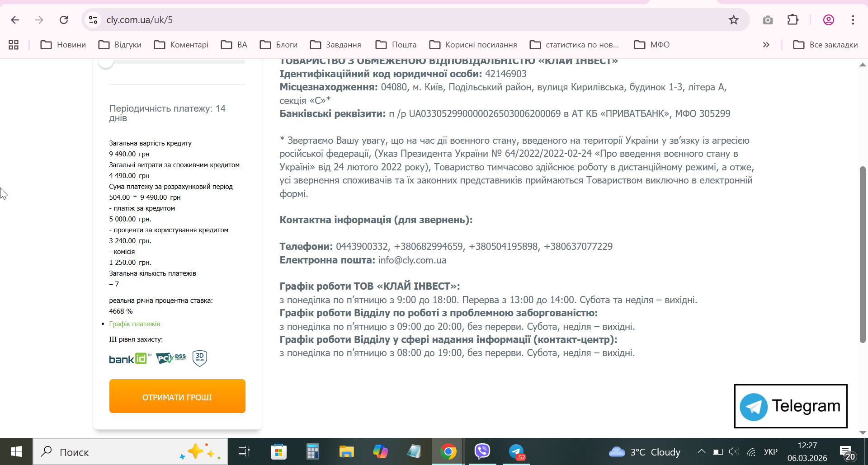Launch Microsoft Store from the taskbar
The width and height of the screenshot is (868, 465).
pyautogui.click(x=278, y=451)
